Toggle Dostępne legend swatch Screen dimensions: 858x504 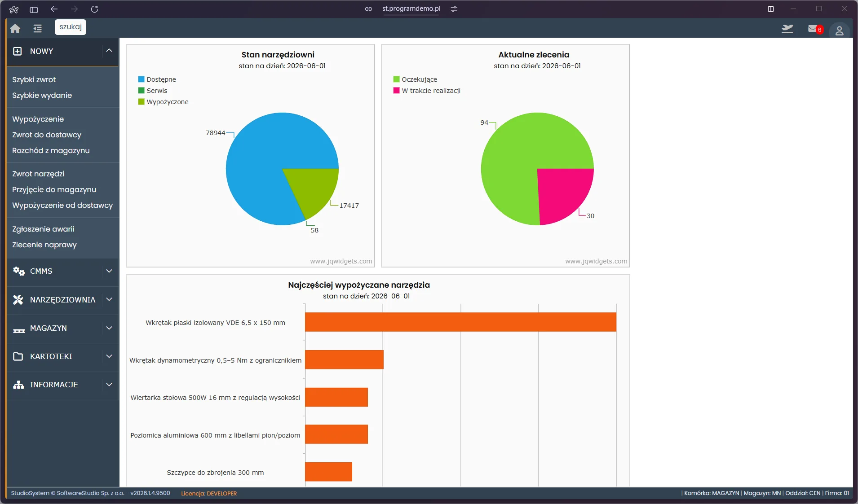[x=141, y=79]
